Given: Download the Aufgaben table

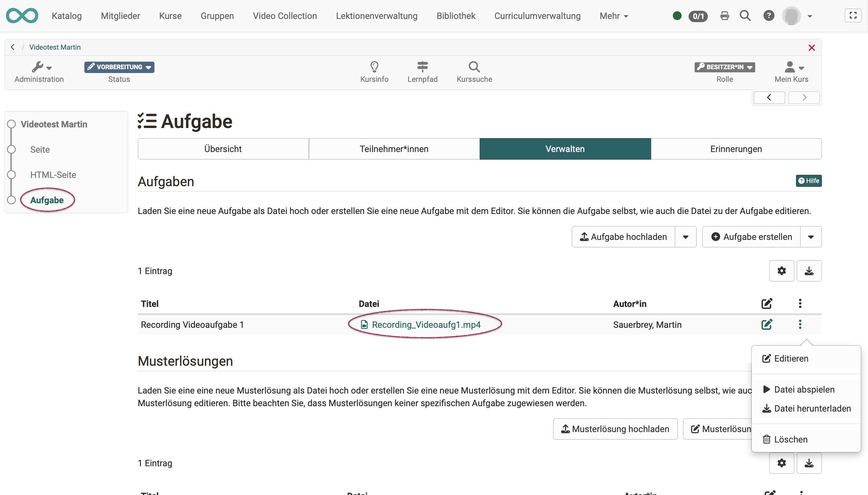Looking at the screenshot, I should click(x=809, y=271).
